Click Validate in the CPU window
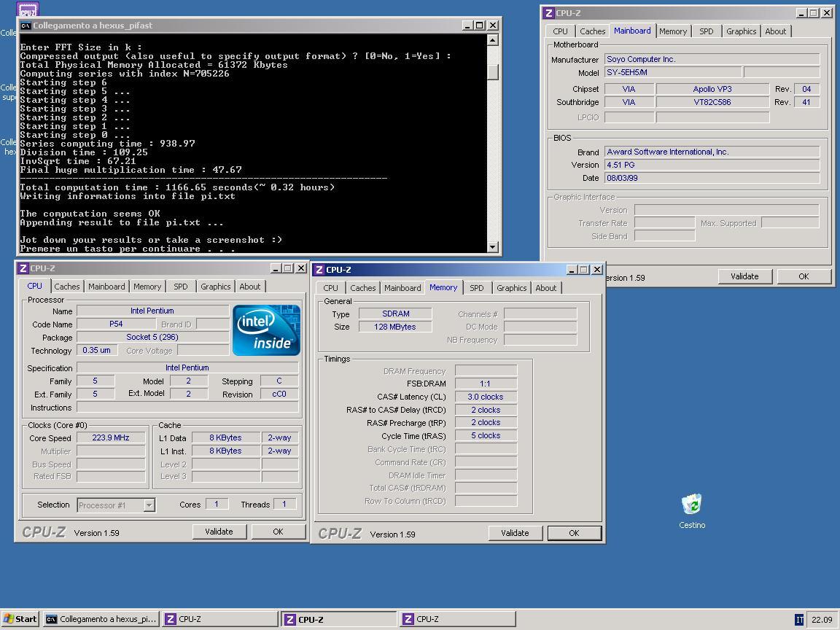The width and height of the screenshot is (840, 630). tap(219, 532)
